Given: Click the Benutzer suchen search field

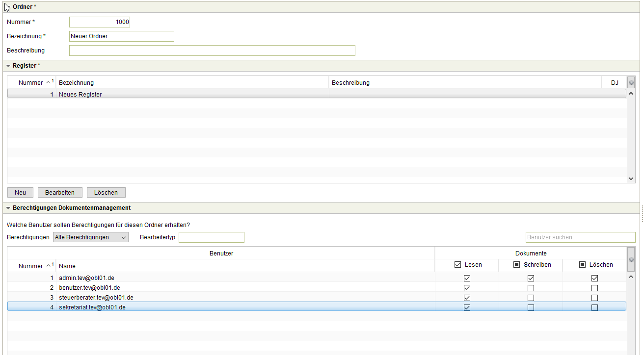Looking at the screenshot, I should pyautogui.click(x=580, y=237).
